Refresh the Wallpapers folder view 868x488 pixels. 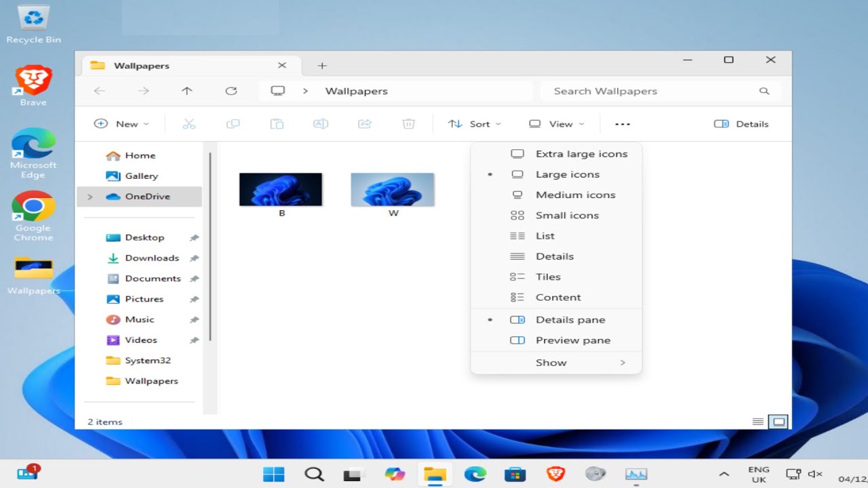(x=231, y=91)
